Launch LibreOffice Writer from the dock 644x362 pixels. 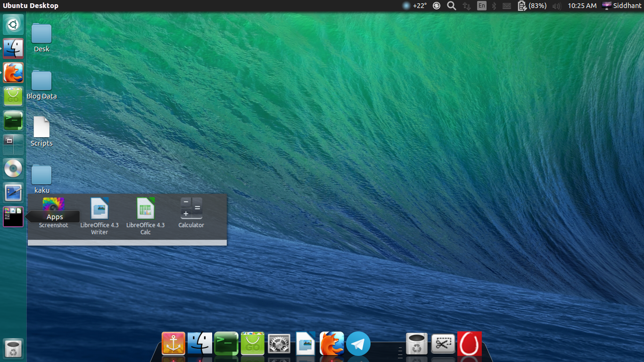point(305,344)
